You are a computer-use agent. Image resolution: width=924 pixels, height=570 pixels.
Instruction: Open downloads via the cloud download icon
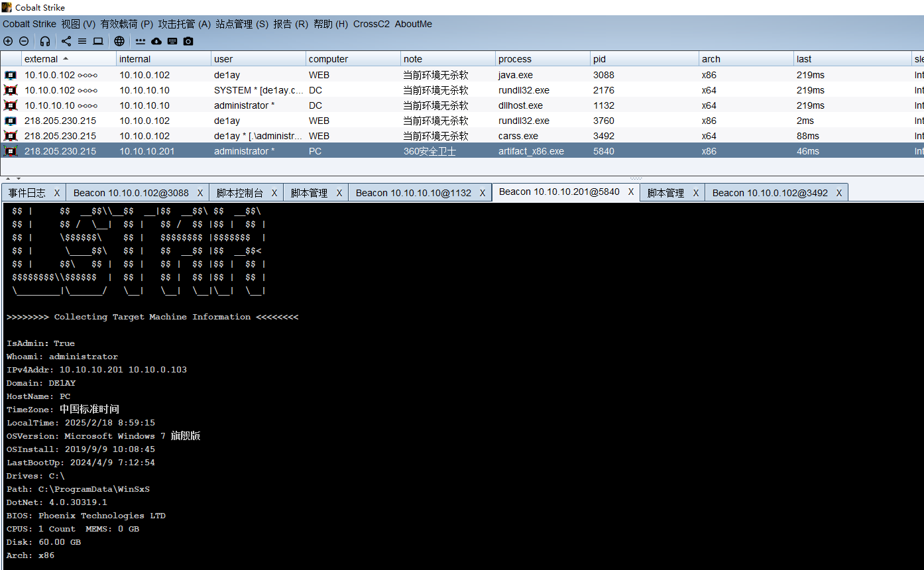coord(156,41)
